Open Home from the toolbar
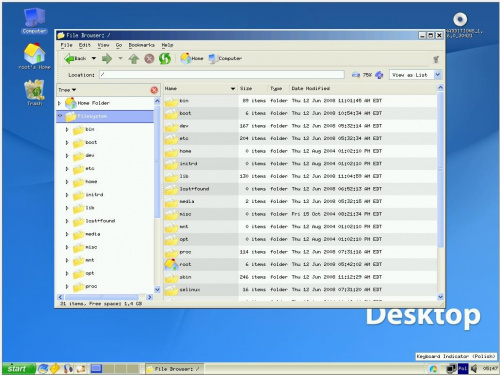 pos(192,58)
